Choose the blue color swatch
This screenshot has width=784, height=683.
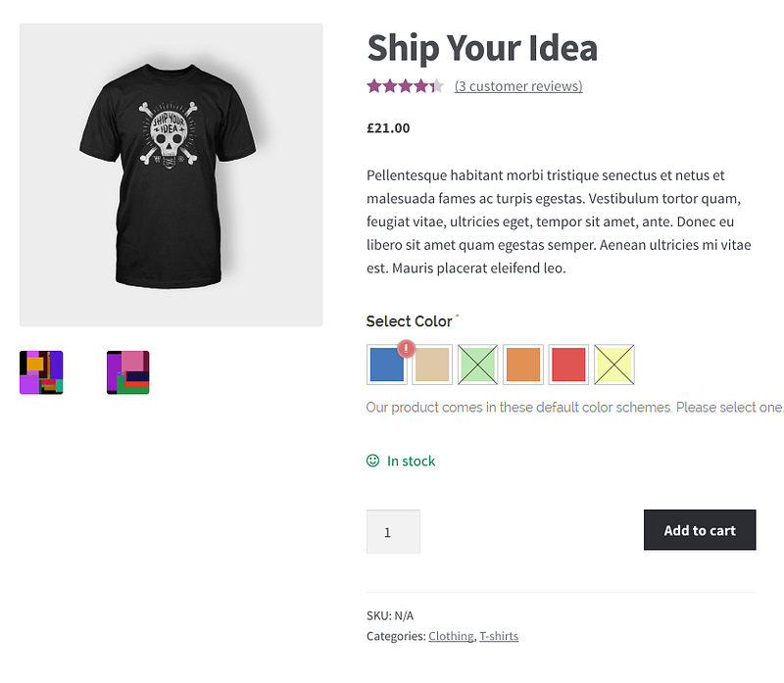point(386,366)
